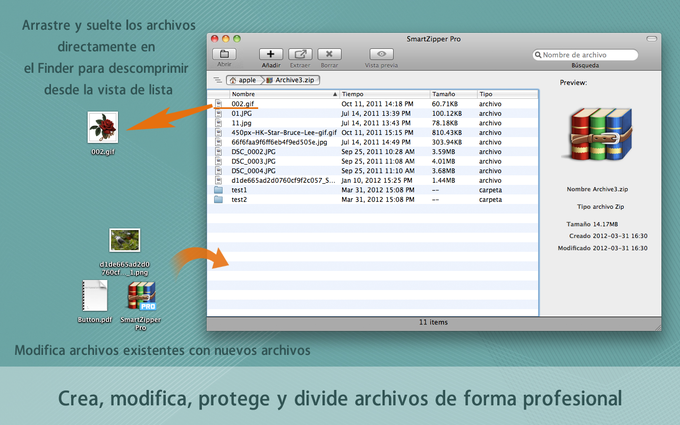Select the 002.gif file name
680x425 pixels.
coord(243,104)
